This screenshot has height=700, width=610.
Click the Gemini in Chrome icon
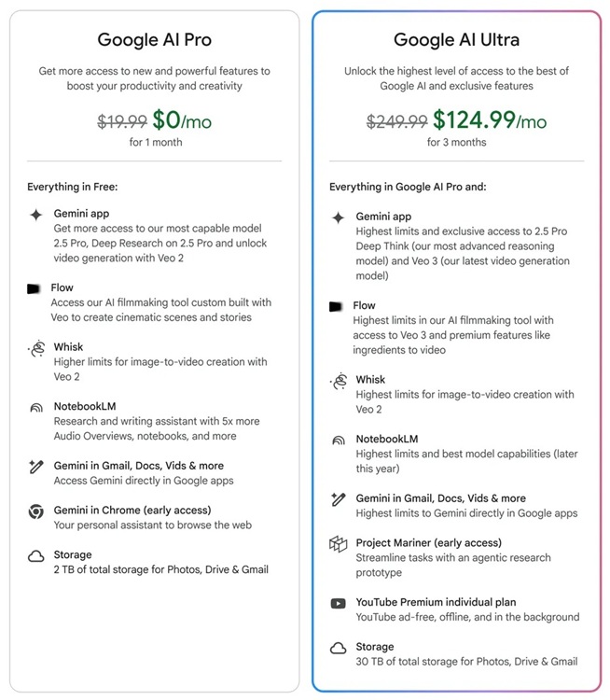click(x=35, y=511)
